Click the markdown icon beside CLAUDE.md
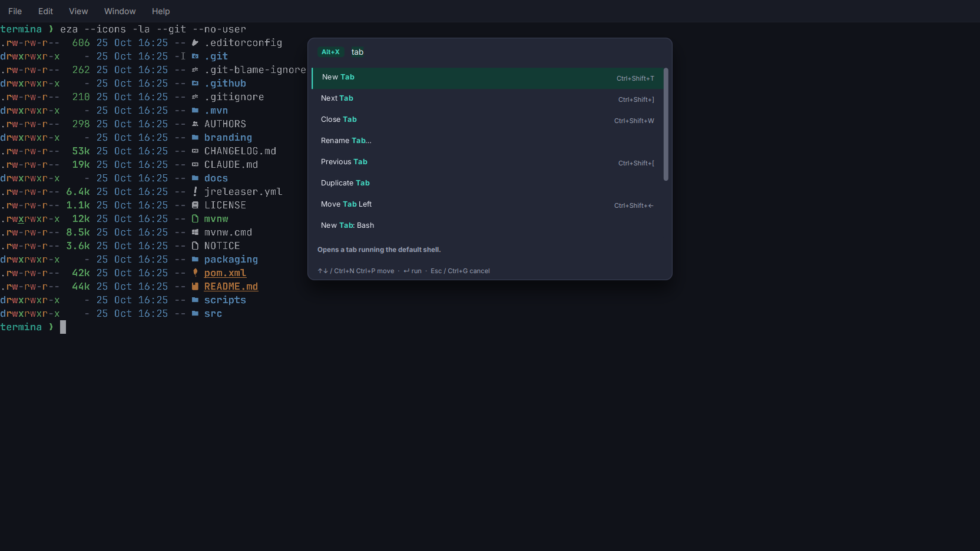The width and height of the screenshot is (980, 551). tap(195, 164)
